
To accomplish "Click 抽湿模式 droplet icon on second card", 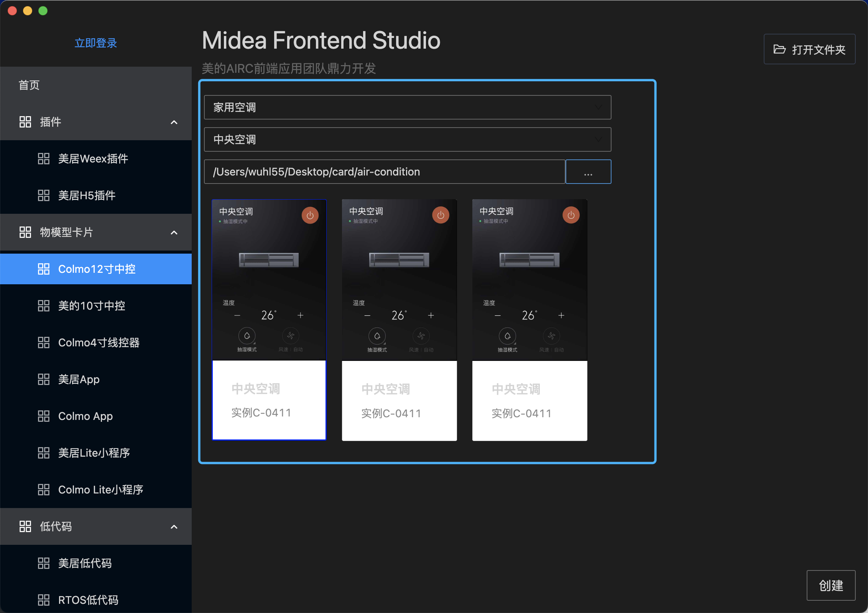I will (377, 336).
